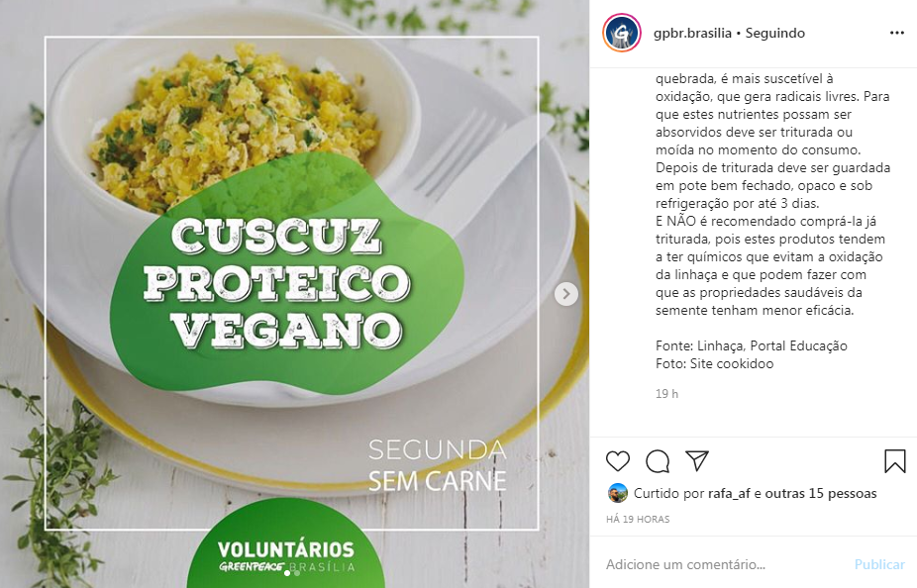The image size is (917, 588).
Task: Click the 19 h caption timestamp
Action: pos(666,394)
